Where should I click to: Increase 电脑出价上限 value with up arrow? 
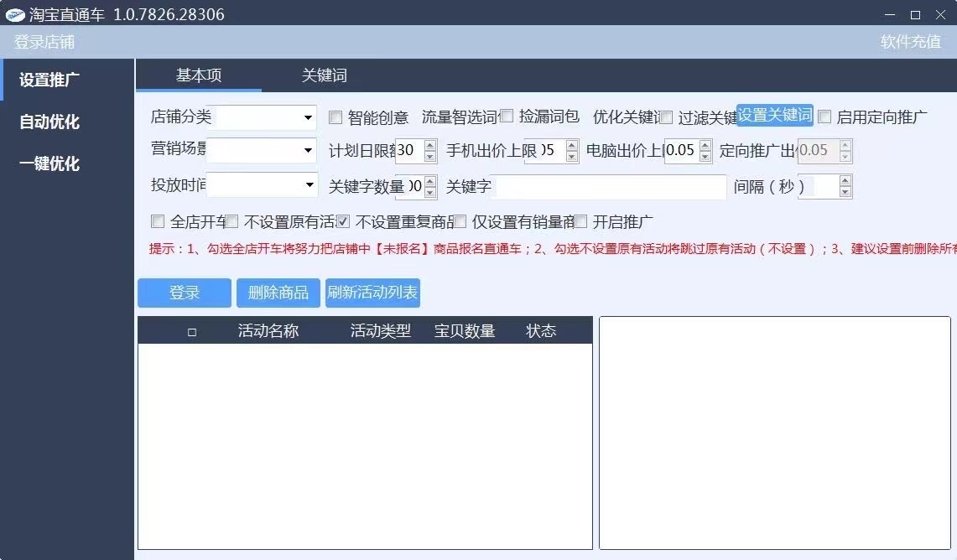tap(705, 146)
